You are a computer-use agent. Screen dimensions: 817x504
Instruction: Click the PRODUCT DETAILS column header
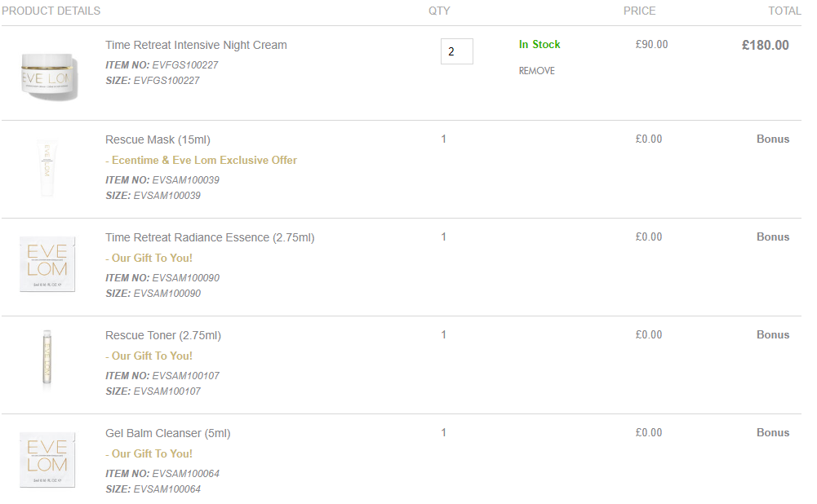51,11
